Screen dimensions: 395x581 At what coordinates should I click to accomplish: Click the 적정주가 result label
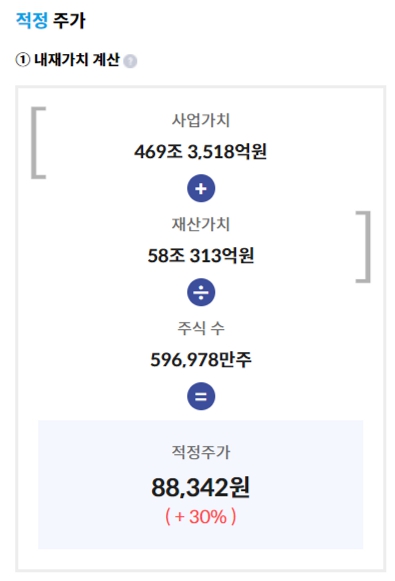[201, 452]
